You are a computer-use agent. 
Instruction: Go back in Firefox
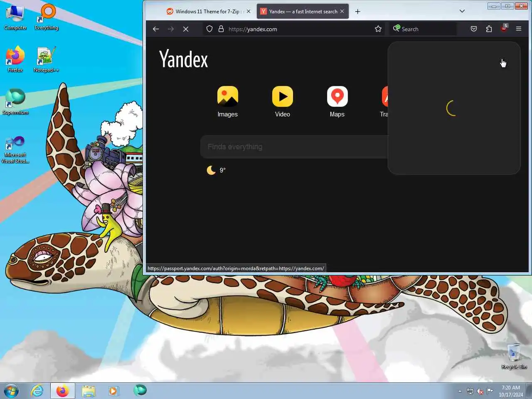coord(156,29)
